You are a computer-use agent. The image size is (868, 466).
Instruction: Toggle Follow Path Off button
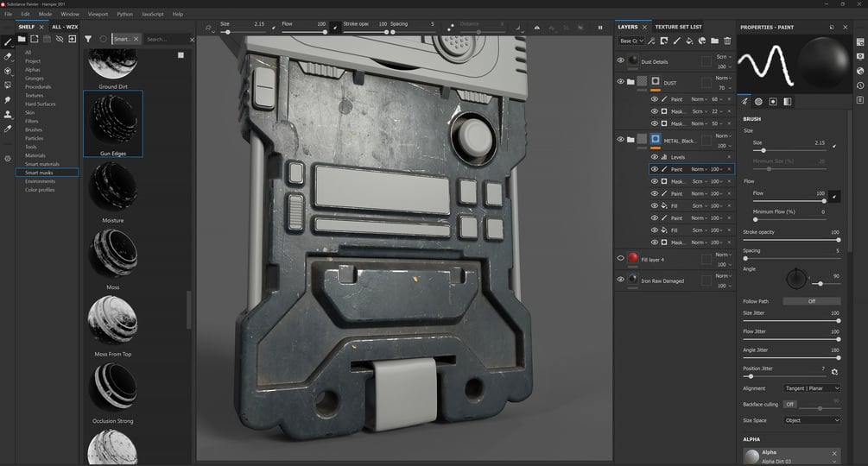(812, 301)
